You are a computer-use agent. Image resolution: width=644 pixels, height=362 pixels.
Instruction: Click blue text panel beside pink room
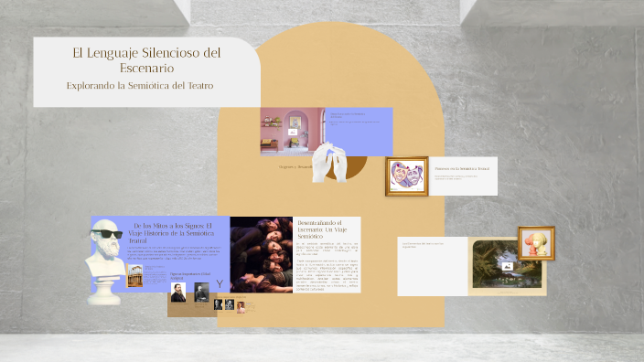[359, 132]
